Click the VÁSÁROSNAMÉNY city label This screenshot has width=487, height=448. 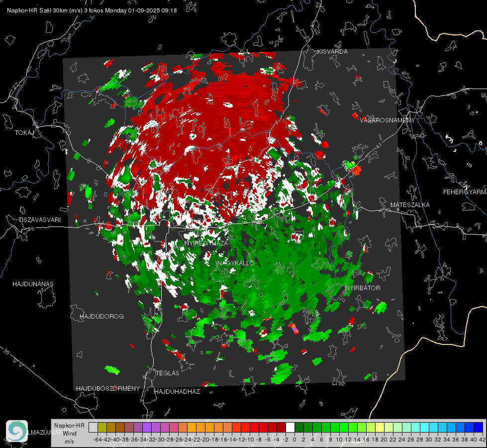click(x=388, y=120)
